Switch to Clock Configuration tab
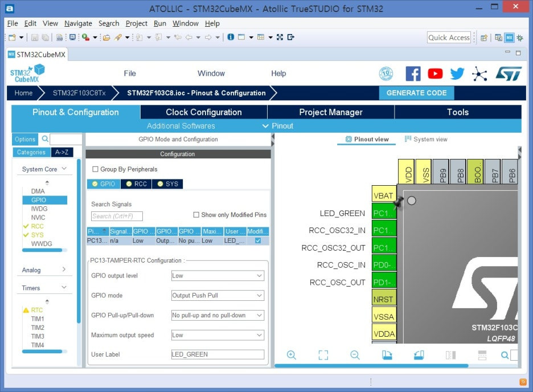533x392 pixels. (204, 112)
